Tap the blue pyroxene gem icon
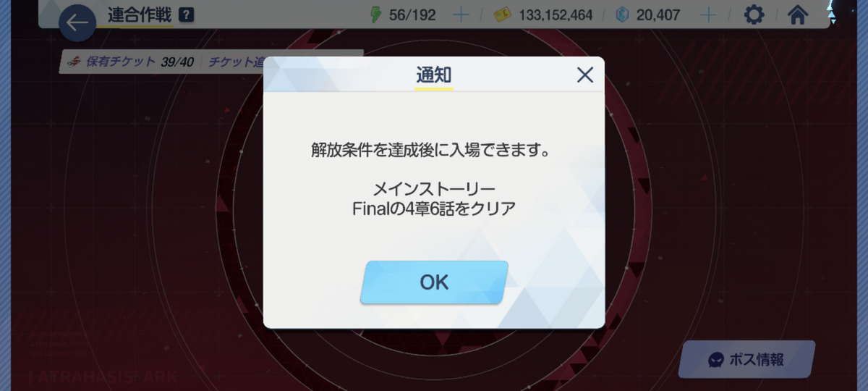Viewport: 868px width, 391px height. (622, 14)
